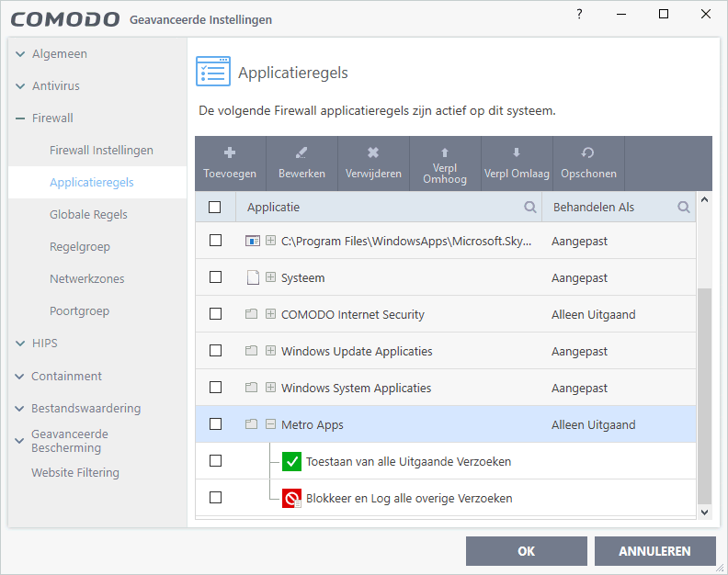Collapse the Firewall section
728x575 pixels.
tap(20, 118)
